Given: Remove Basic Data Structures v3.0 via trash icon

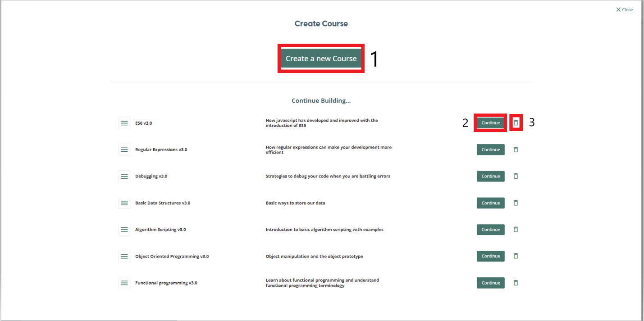Looking at the screenshot, I should pos(516,203).
